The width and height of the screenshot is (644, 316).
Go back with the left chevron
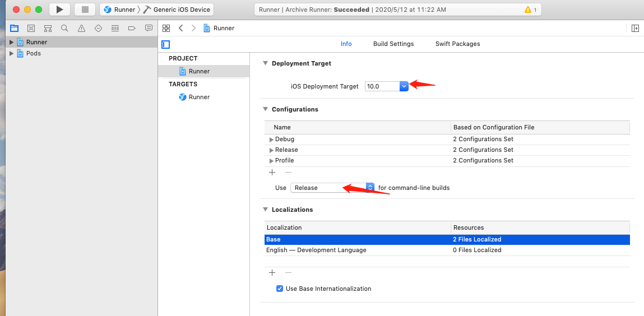click(180, 29)
